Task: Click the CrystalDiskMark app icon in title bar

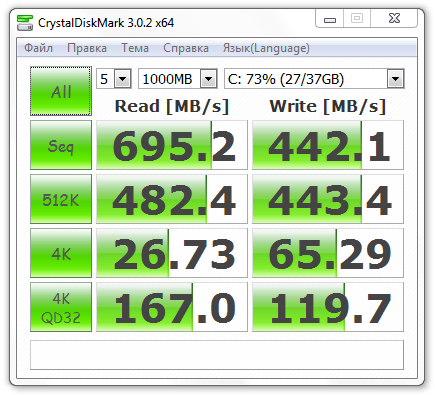Action: tap(25, 23)
